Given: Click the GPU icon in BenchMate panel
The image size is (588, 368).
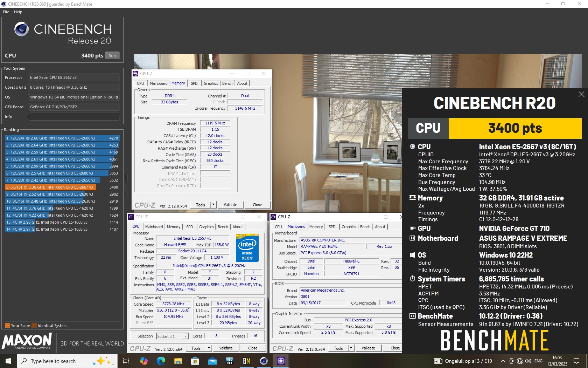Looking at the screenshot, I should tap(413, 228).
